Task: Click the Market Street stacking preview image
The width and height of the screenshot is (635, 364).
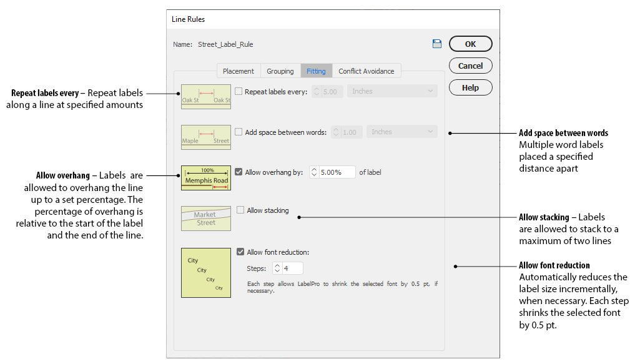Action: pos(206,218)
